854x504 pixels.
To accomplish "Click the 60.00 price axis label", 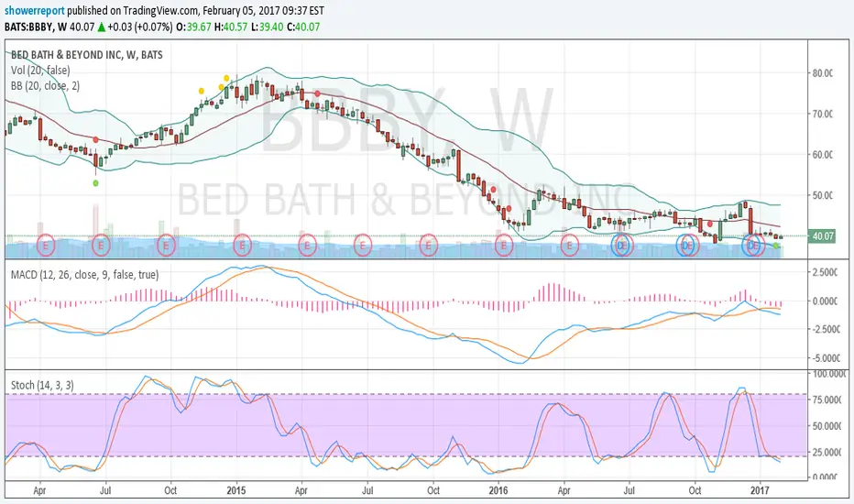I will [823, 155].
